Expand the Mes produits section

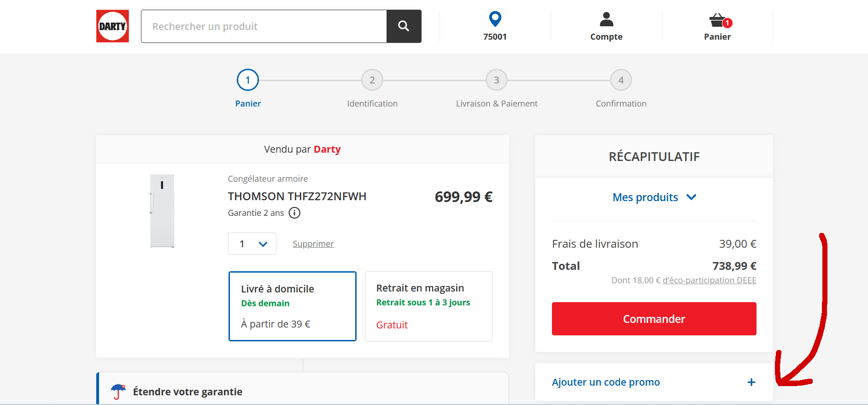(x=654, y=197)
